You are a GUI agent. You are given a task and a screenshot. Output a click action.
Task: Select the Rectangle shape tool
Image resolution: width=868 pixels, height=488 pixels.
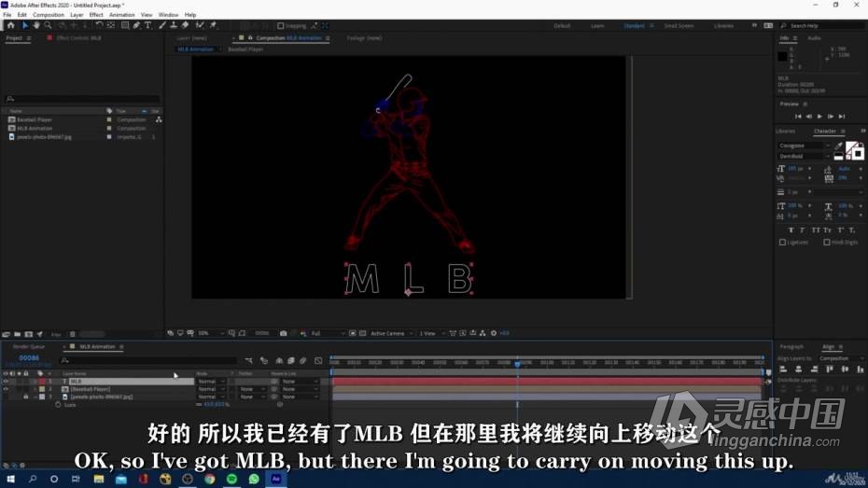125,25
